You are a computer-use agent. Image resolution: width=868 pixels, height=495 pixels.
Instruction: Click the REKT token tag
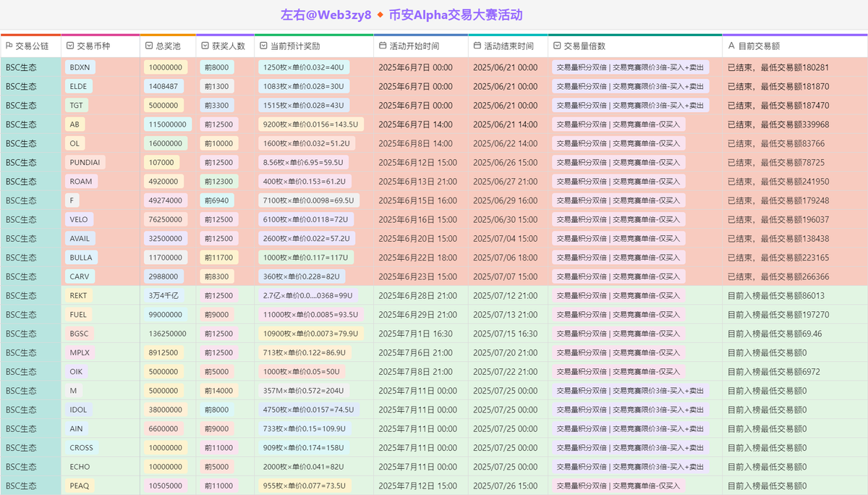click(78, 295)
